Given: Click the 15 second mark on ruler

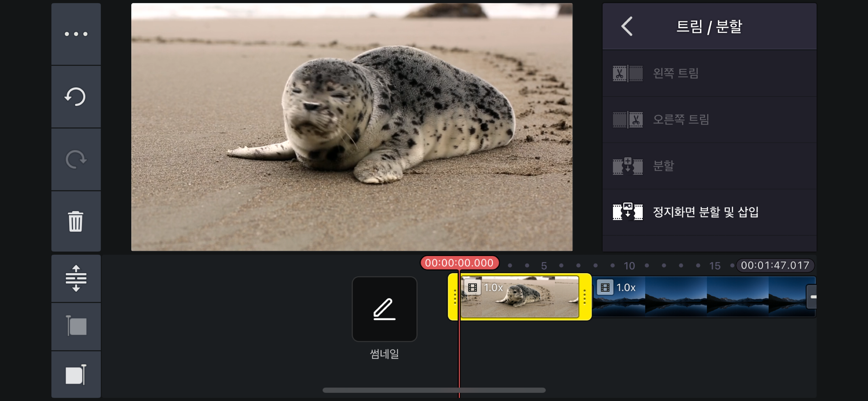Looking at the screenshot, I should pos(715,266).
